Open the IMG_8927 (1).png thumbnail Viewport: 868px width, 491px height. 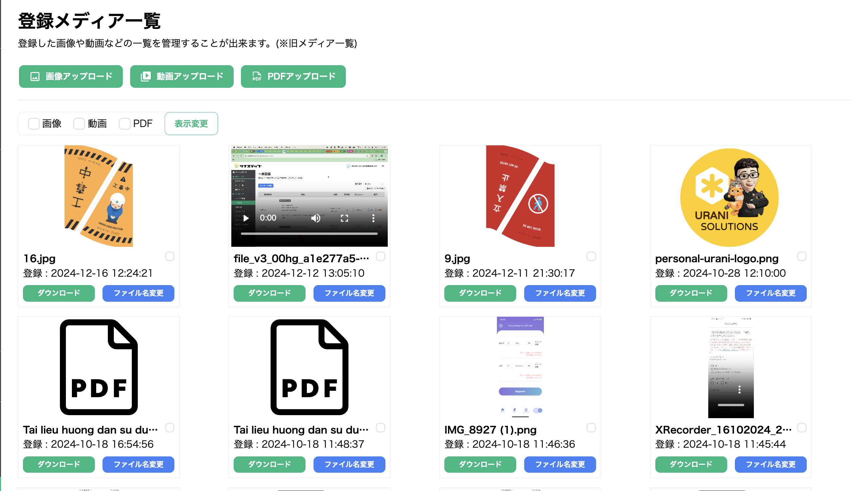coord(520,367)
